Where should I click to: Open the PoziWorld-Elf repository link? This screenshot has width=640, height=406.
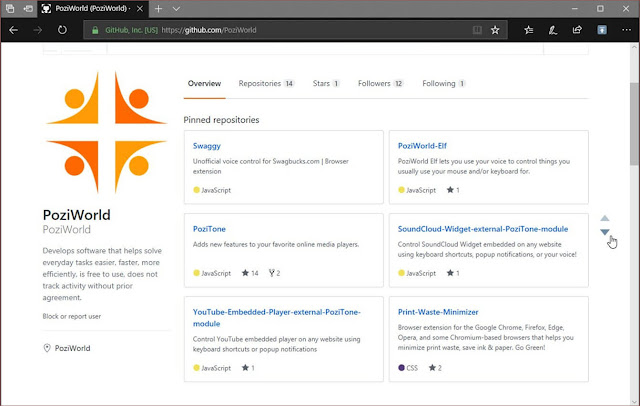click(x=422, y=146)
